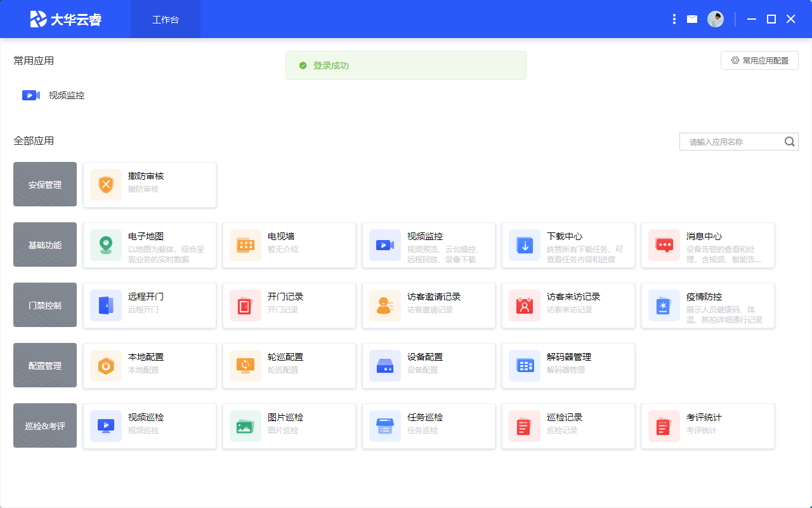This screenshot has width=812, height=508.
Task: Open the 电子地图 map icon
Action: pos(106,245)
